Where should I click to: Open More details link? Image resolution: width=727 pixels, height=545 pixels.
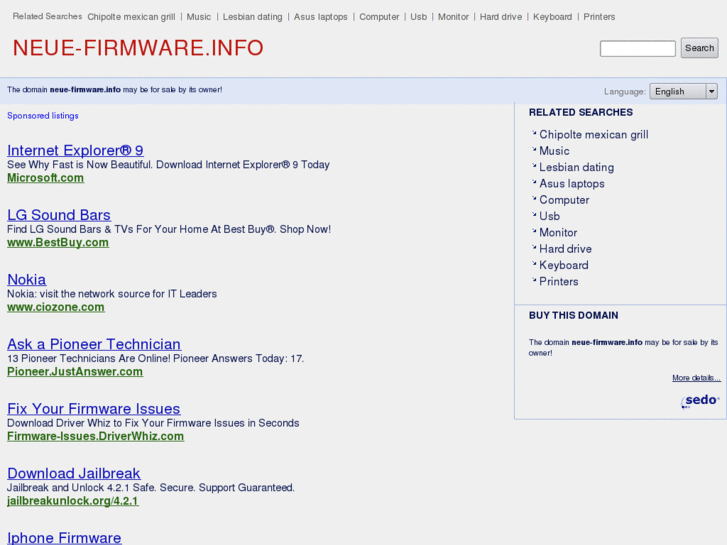click(696, 378)
